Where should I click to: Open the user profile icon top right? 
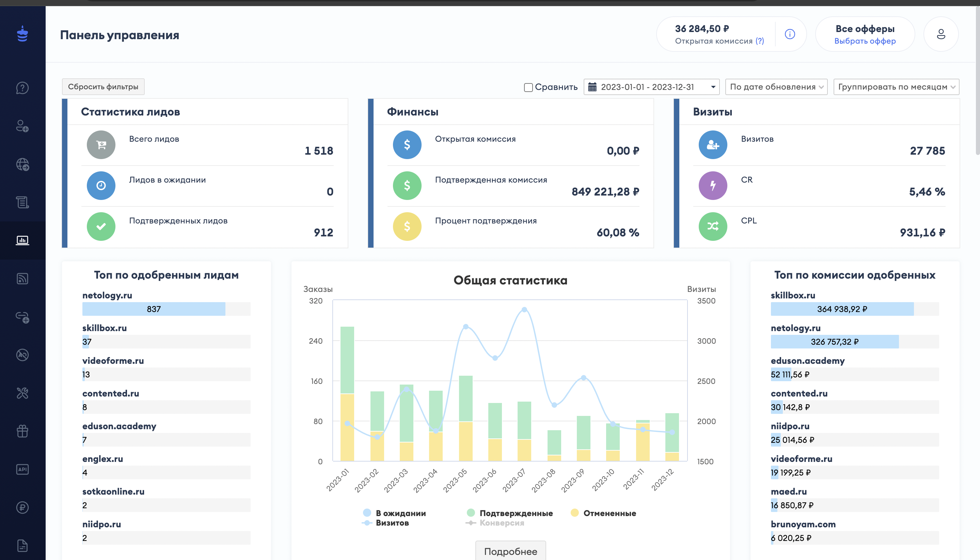coord(941,34)
